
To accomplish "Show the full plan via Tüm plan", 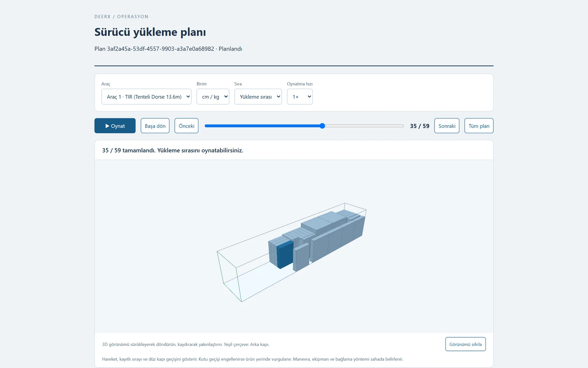I will pyautogui.click(x=479, y=126).
